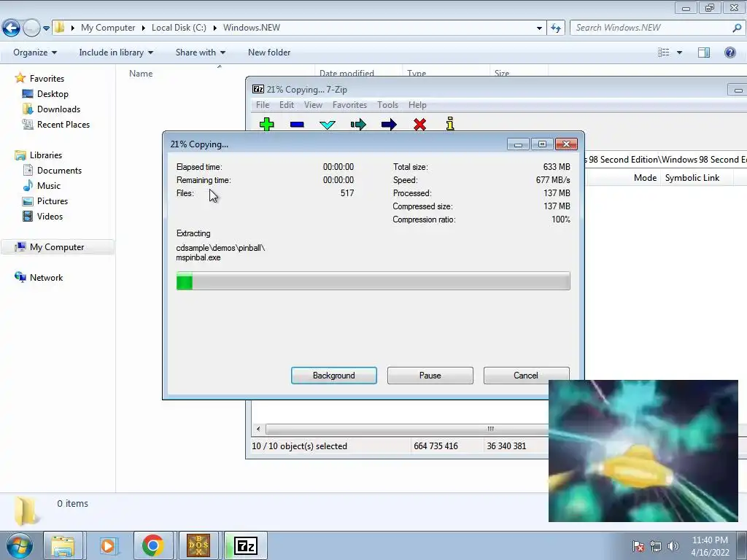Open the Documents library
This screenshot has height=560, width=747.
59,171
